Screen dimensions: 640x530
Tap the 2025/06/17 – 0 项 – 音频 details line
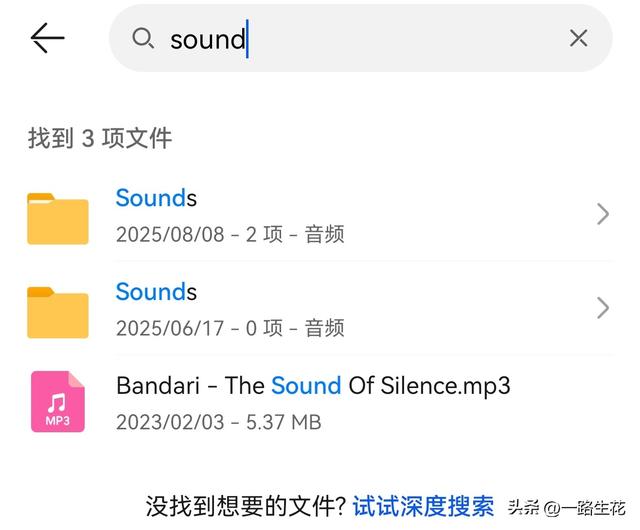tap(230, 328)
